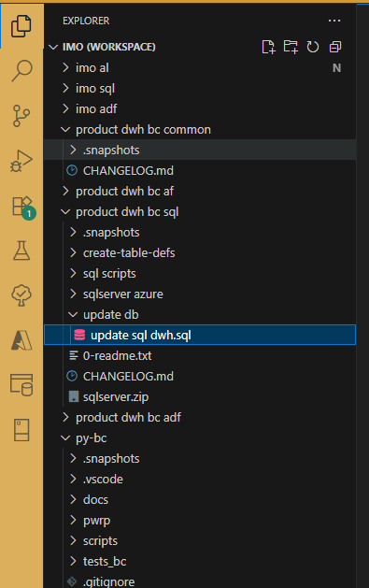Collapse the IMO (WORKSPACE) section
369x588 pixels.
point(53,47)
